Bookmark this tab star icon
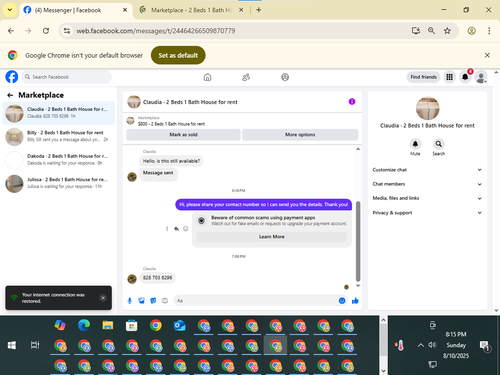Image resolution: width=500 pixels, height=375 pixels. click(x=447, y=31)
